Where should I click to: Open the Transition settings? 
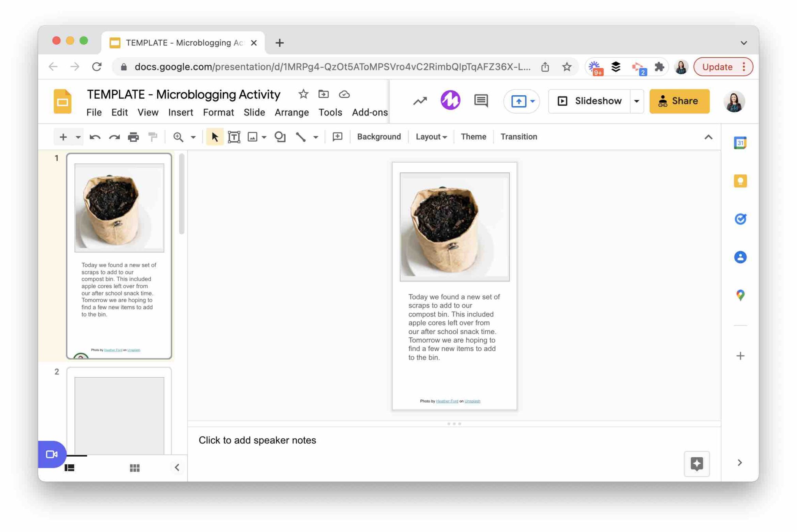click(x=518, y=136)
